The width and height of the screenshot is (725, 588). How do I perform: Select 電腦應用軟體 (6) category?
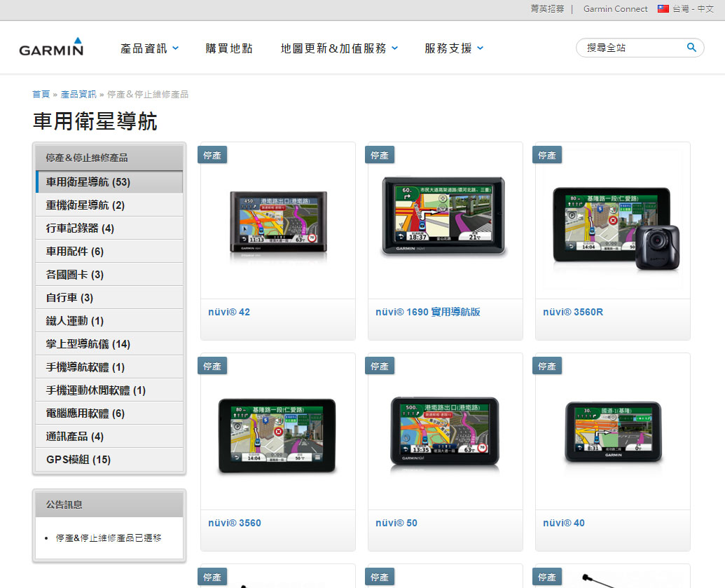109,413
